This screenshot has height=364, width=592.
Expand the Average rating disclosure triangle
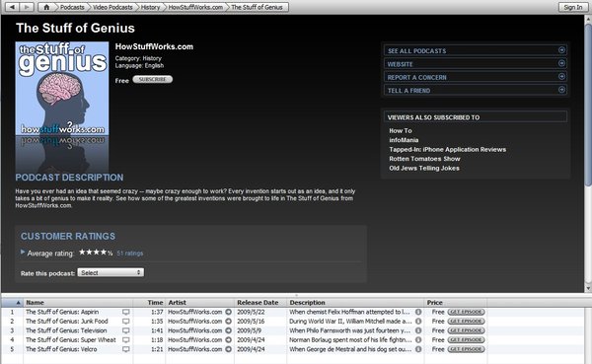[23, 252]
